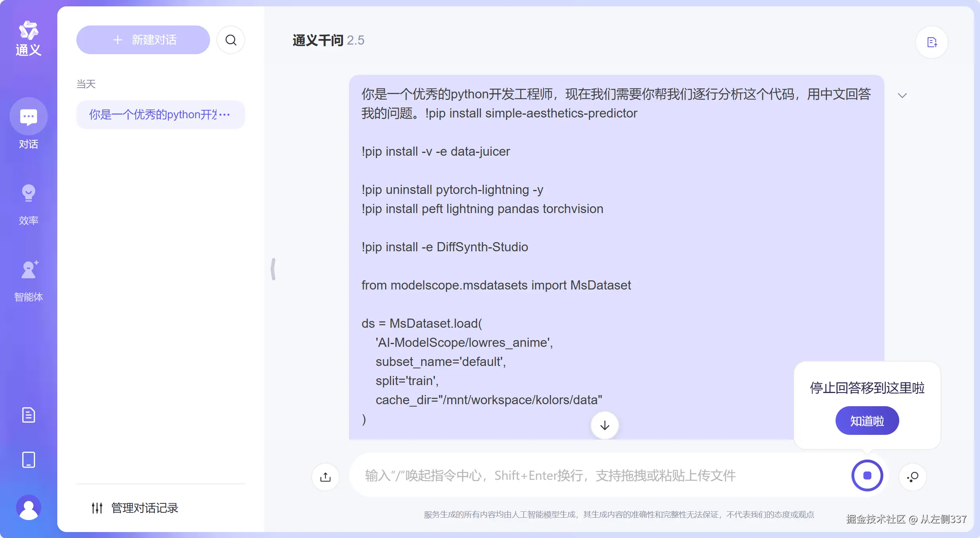Click the mobile device icon in sidebar
Screen dimensions: 980x538
[28, 460]
